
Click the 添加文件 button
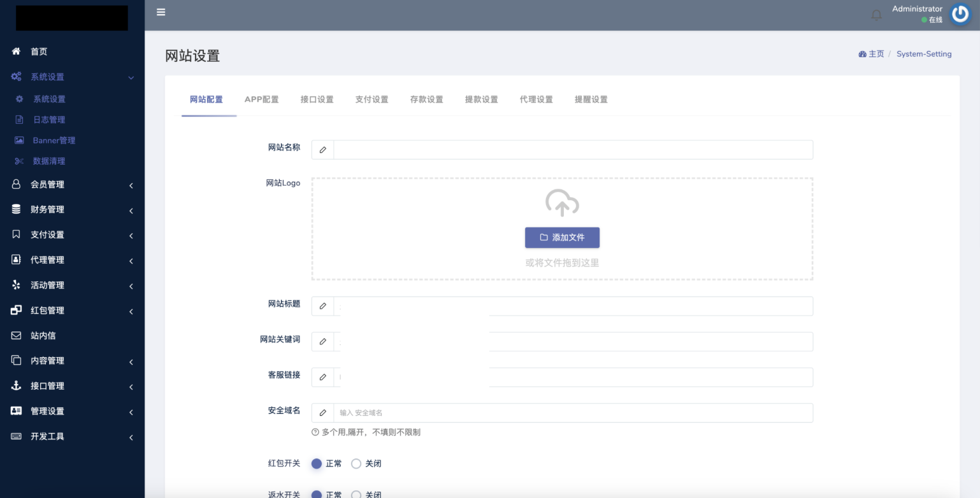click(562, 237)
